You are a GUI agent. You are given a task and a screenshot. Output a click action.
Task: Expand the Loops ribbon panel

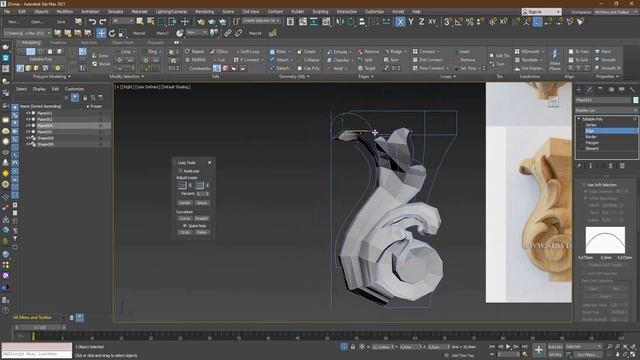(448, 77)
